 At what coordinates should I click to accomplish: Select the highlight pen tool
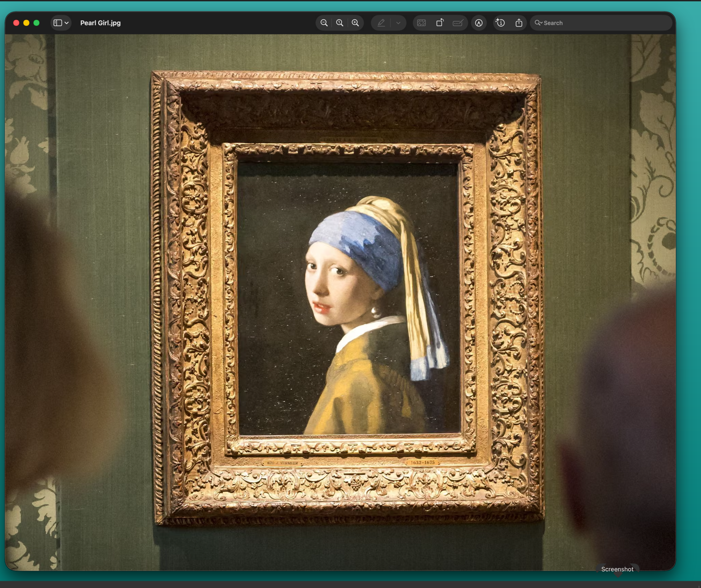[381, 23]
